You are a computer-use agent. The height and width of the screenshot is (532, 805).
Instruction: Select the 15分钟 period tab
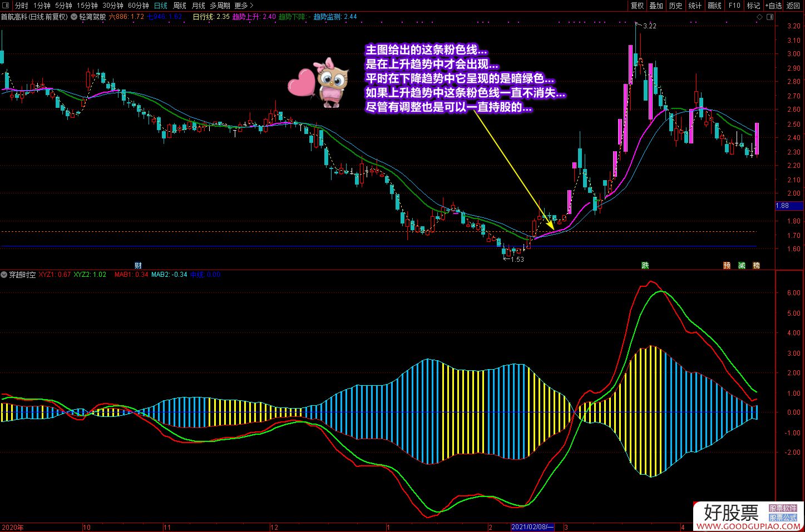(x=87, y=6)
